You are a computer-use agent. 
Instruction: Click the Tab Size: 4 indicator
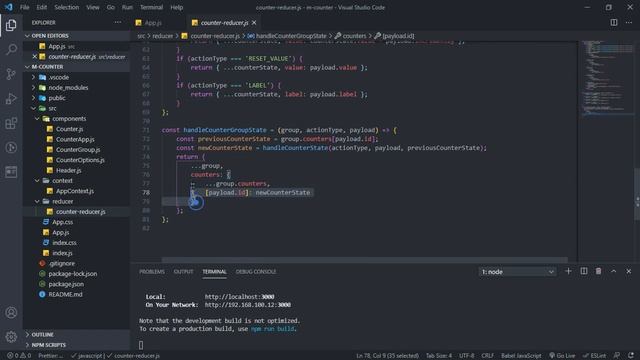[x=439, y=356]
